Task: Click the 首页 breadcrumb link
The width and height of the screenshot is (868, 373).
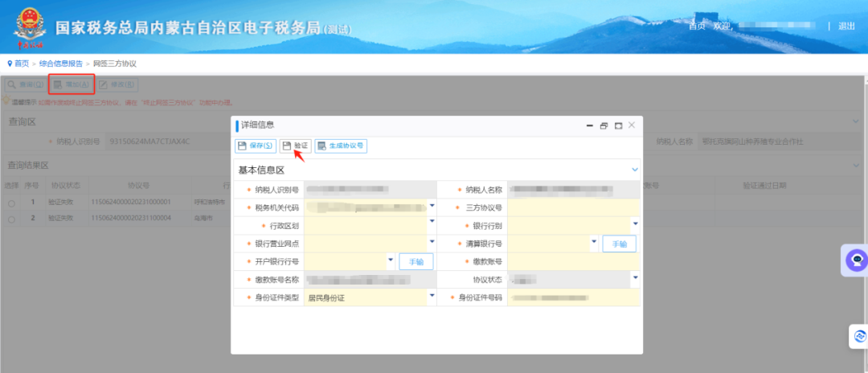Action: click(22, 64)
